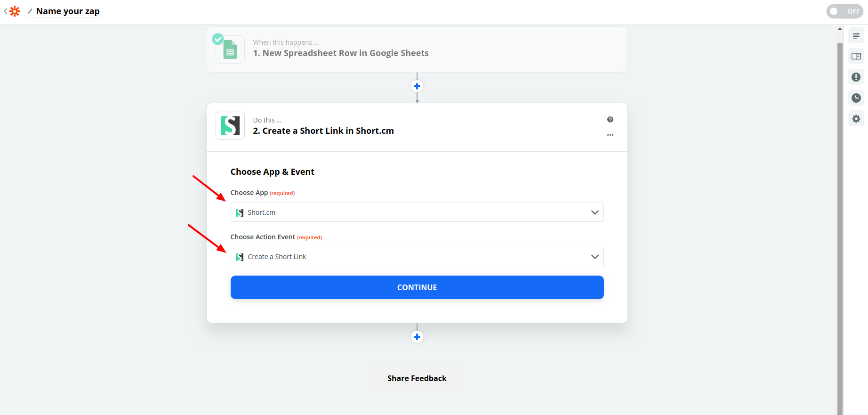
Task: Toggle the zap OFF switch on
Action: point(844,11)
